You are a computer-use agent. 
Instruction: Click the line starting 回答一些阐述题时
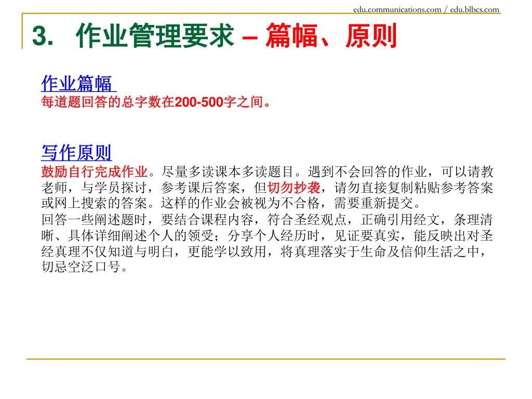tap(267, 220)
